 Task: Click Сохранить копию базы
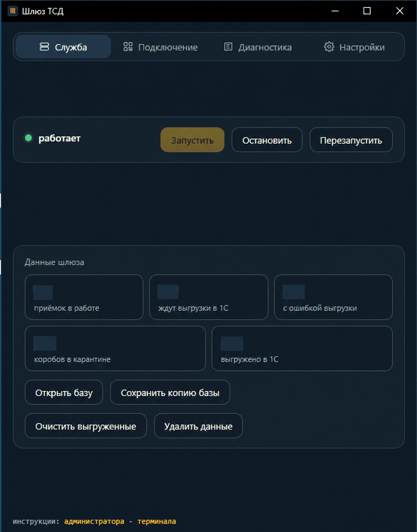point(170,393)
